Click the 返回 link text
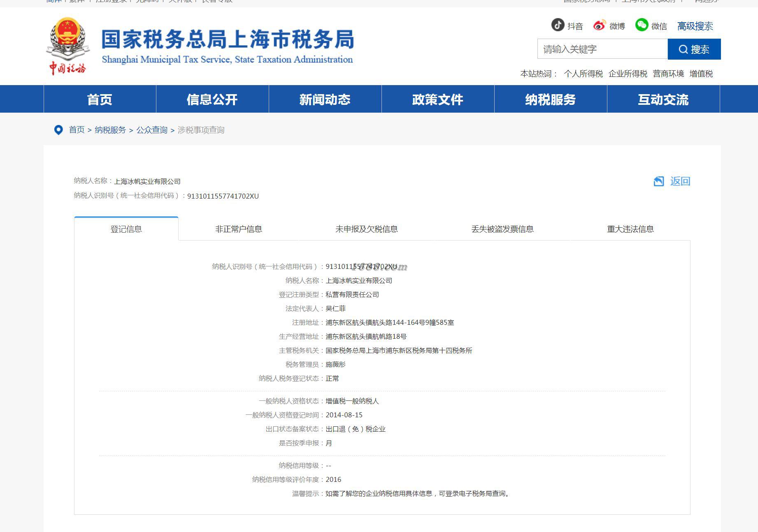 pyautogui.click(x=680, y=181)
